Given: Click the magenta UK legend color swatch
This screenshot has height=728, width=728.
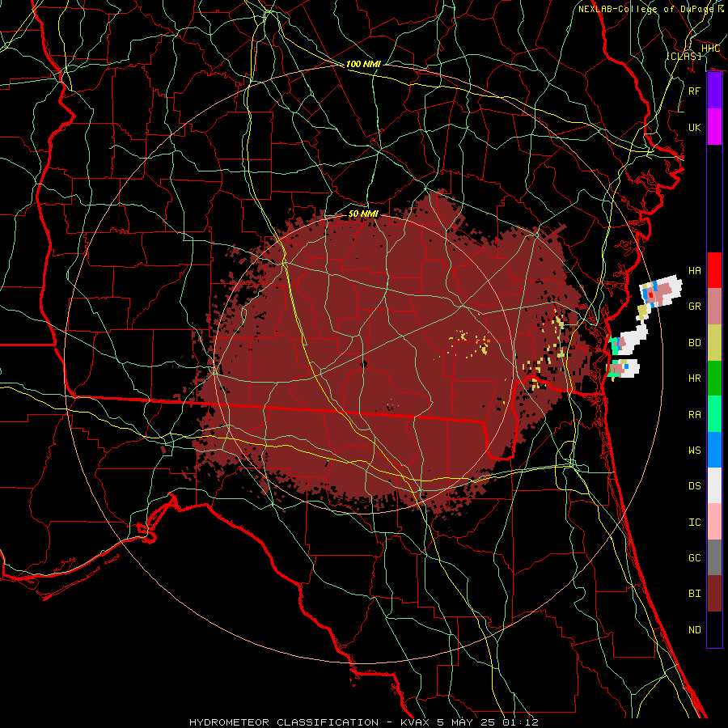Looking at the screenshot, I should (714, 127).
